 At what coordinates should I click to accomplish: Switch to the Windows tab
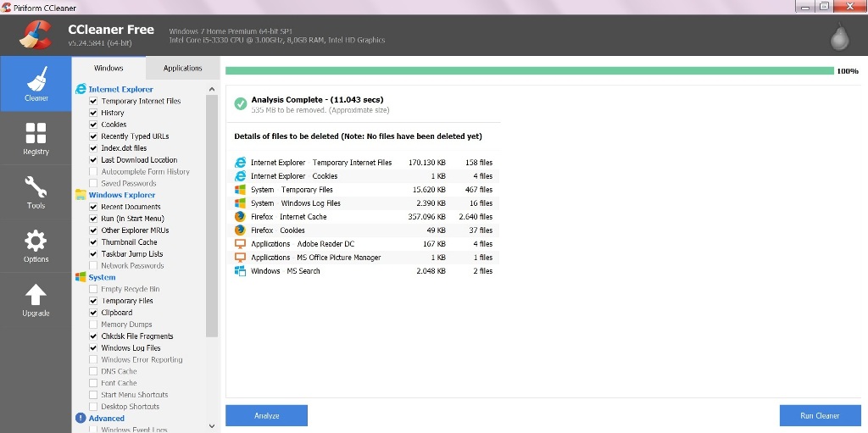point(108,68)
